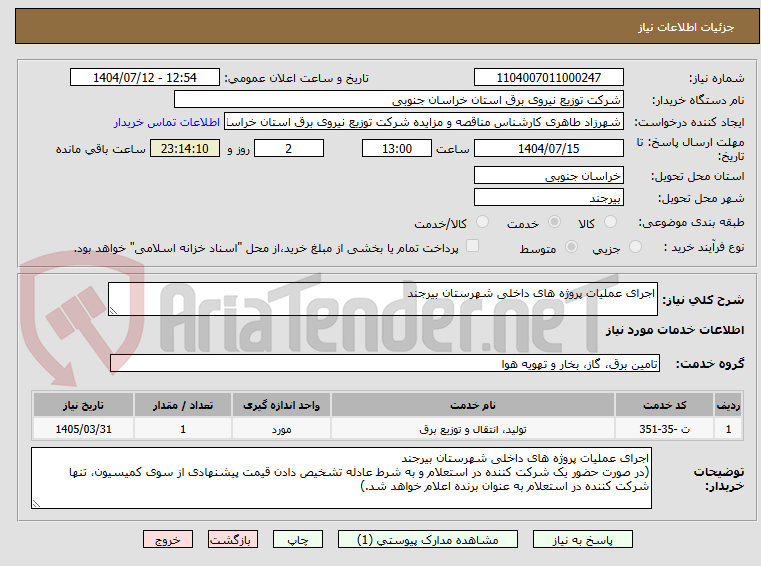Click the نام خدمت column header

pos(473,405)
